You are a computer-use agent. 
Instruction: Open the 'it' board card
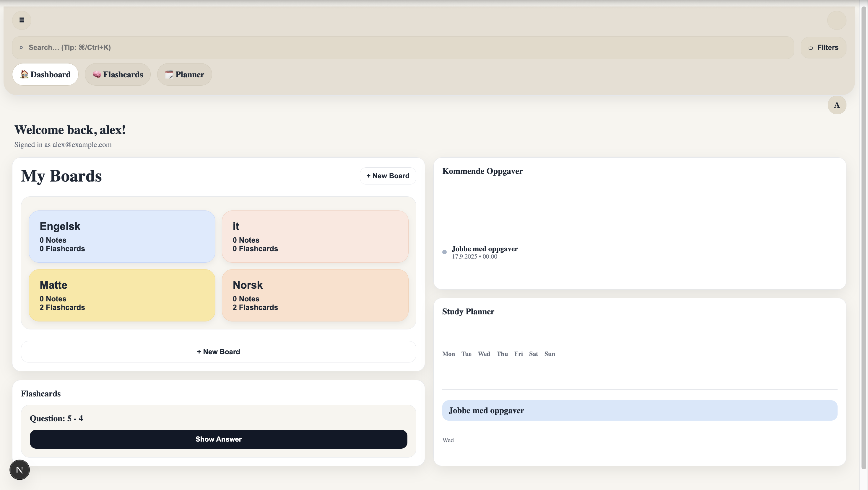[315, 236]
